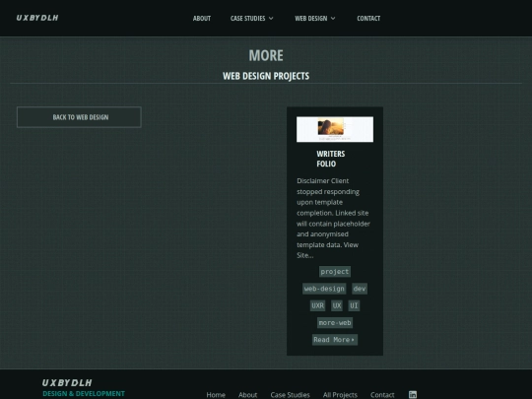Open the Writers Folio title
This screenshot has width=532, height=399.
[331, 159]
